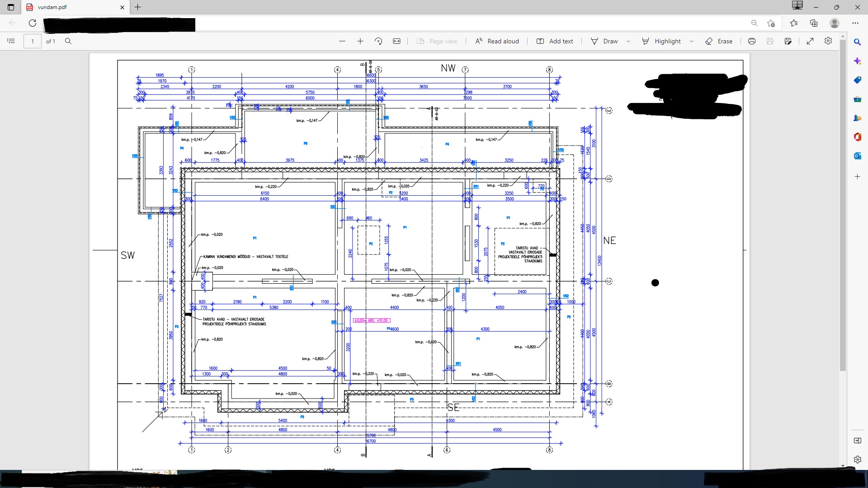
Task: Print the PDF document
Action: pyautogui.click(x=752, y=41)
